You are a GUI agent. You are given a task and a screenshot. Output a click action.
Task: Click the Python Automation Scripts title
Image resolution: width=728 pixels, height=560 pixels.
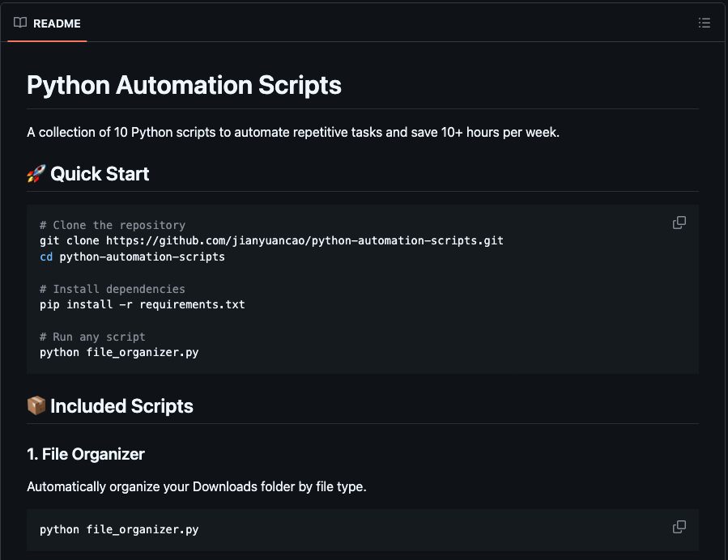pos(184,84)
